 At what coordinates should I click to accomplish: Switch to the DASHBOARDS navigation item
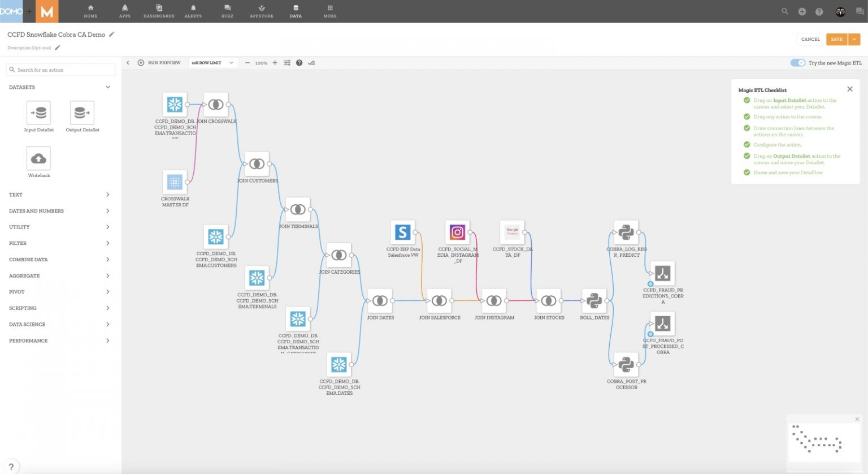click(159, 11)
